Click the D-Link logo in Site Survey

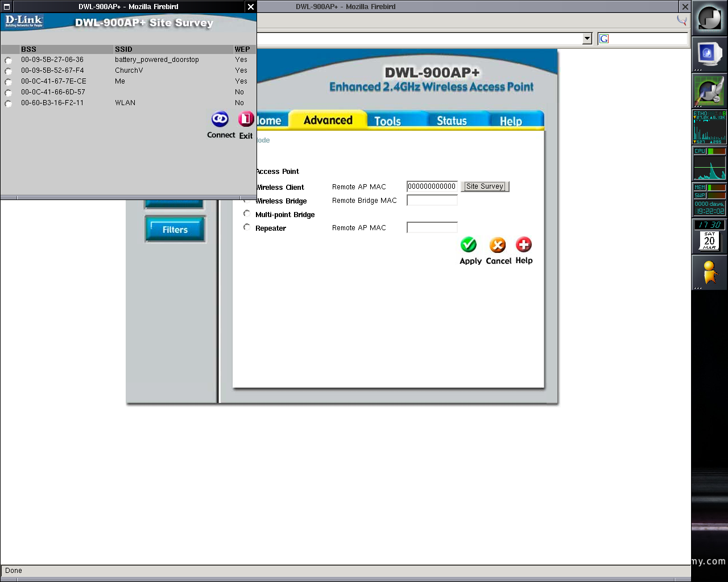pyautogui.click(x=24, y=21)
